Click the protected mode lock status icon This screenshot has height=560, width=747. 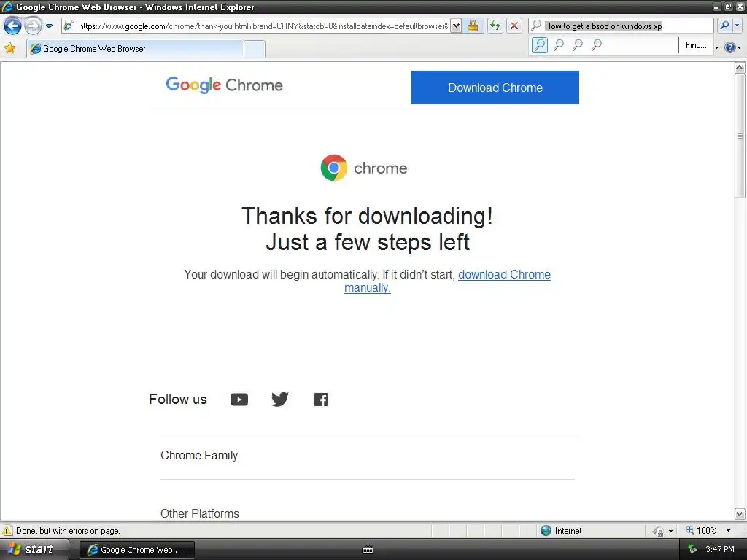659,531
